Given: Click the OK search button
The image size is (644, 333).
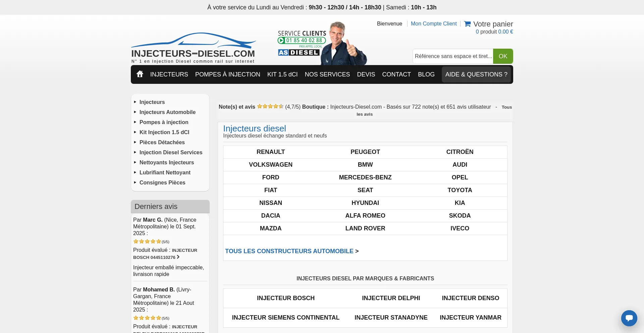Looking at the screenshot, I should tap(503, 56).
